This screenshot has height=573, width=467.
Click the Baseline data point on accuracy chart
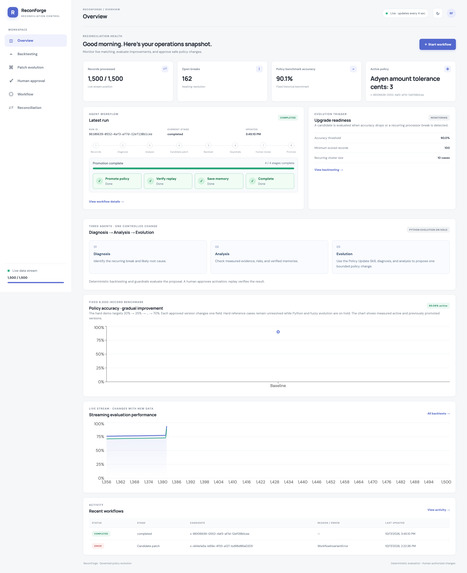pos(278,332)
